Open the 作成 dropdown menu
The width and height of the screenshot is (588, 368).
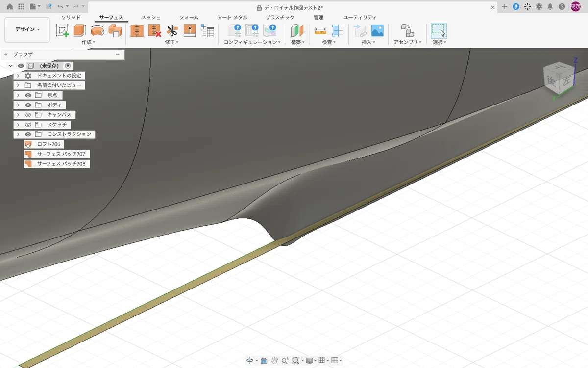tap(89, 43)
